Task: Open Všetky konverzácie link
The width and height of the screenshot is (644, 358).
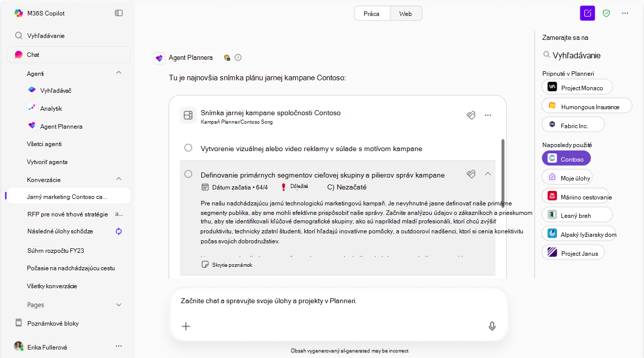Action: point(52,286)
